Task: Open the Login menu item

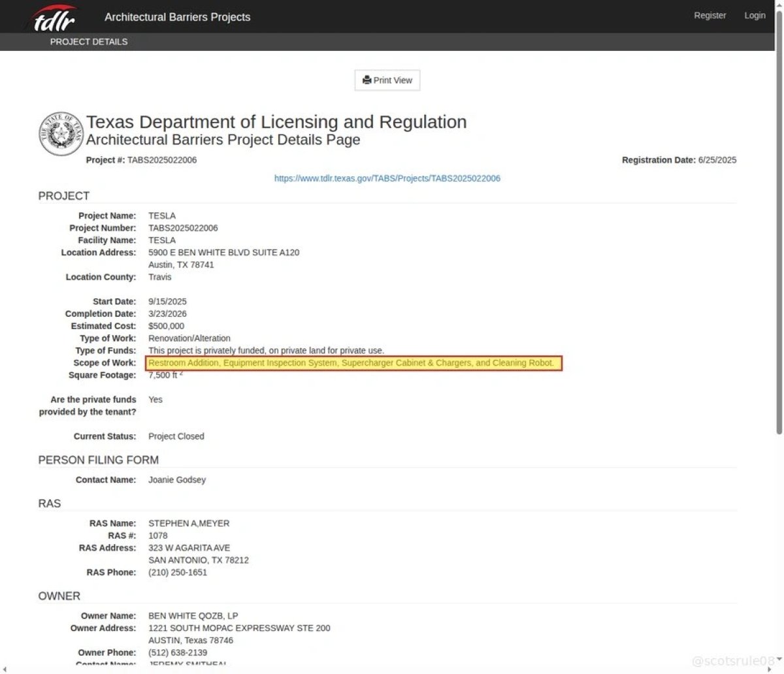Action: click(x=755, y=15)
